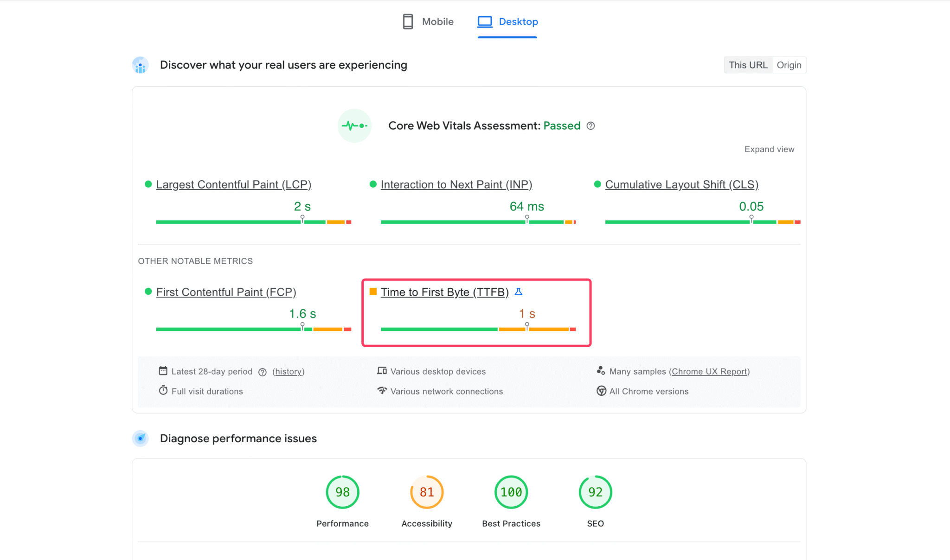Jump to the Accessibility score gauge 81
950x560 pixels.
tap(426, 492)
